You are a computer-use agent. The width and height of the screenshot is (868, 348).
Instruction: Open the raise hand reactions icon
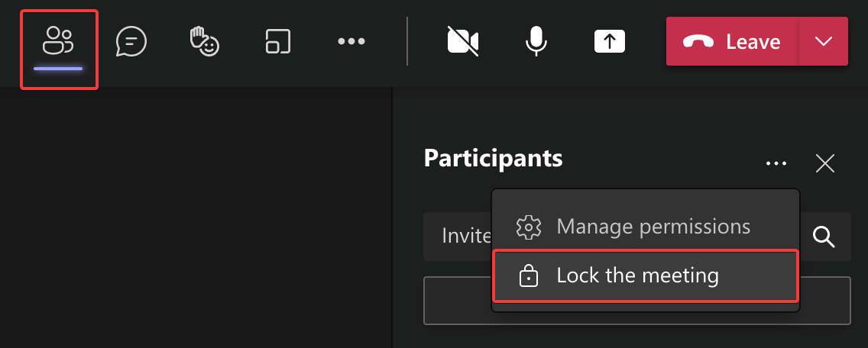click(203, 41)
